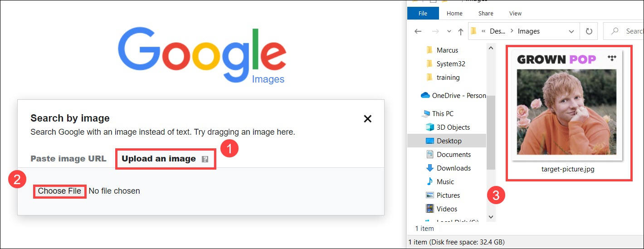The image size is (644, 249).
Task: Open Pictures in navigation pane
Action: 448,195
